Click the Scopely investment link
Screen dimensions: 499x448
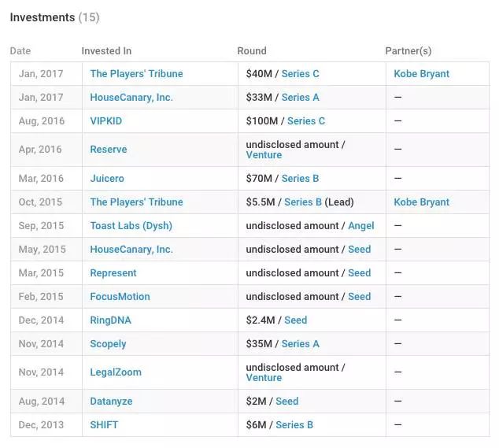click(108, 344)
